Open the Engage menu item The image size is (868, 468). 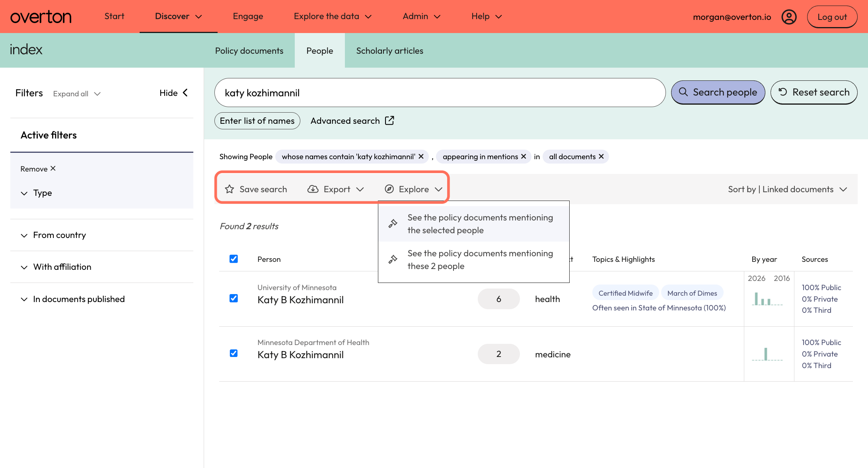pos(248,16)
